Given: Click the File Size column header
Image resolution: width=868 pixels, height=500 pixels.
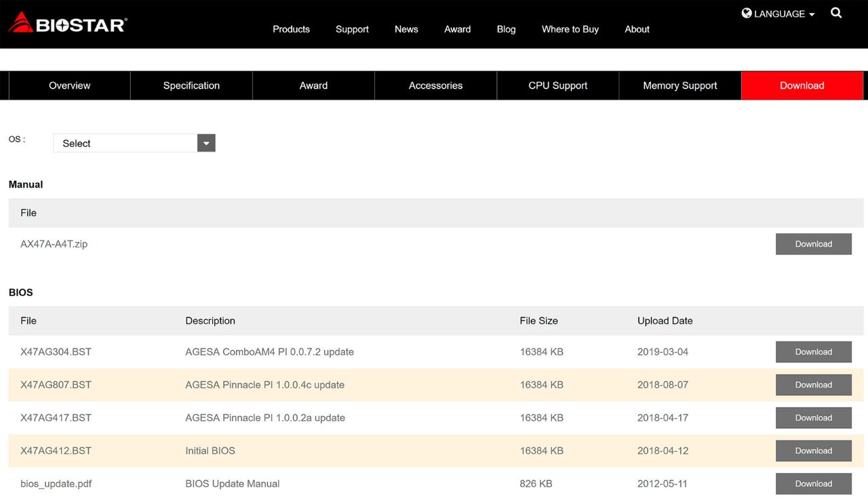Looking at the screenshot, I should pos(539,320).
